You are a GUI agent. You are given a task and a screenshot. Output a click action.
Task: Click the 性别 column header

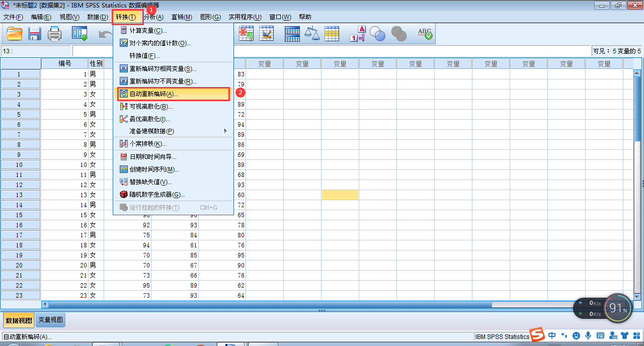96,63
